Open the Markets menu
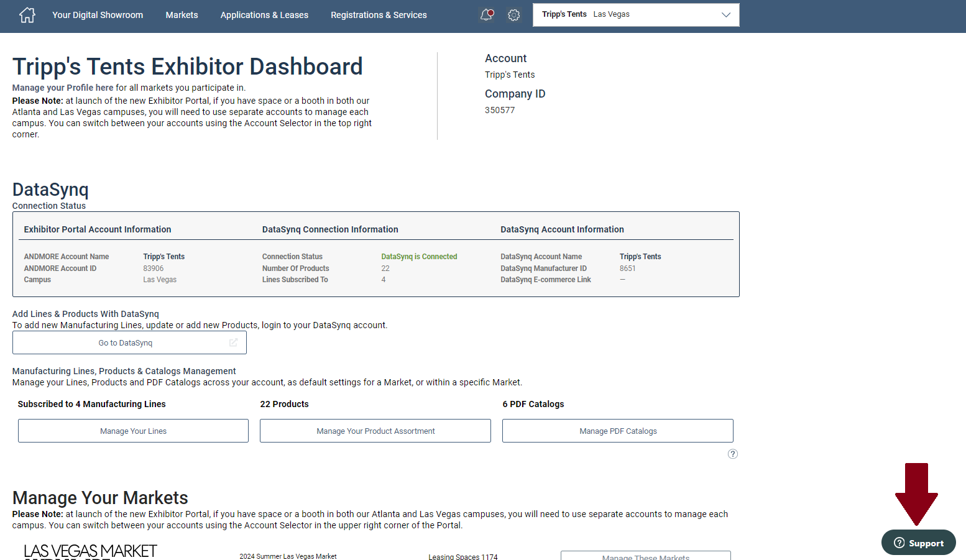 182,15
